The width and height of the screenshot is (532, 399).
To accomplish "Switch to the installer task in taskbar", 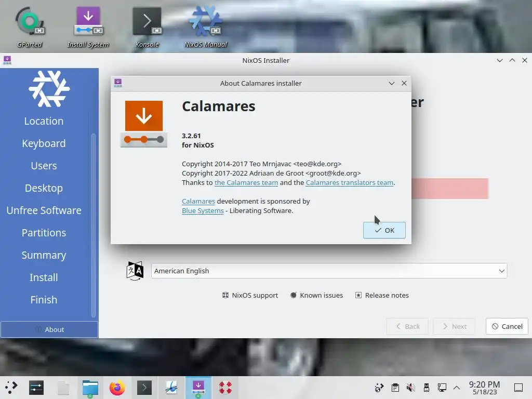I will pos(198,388).
